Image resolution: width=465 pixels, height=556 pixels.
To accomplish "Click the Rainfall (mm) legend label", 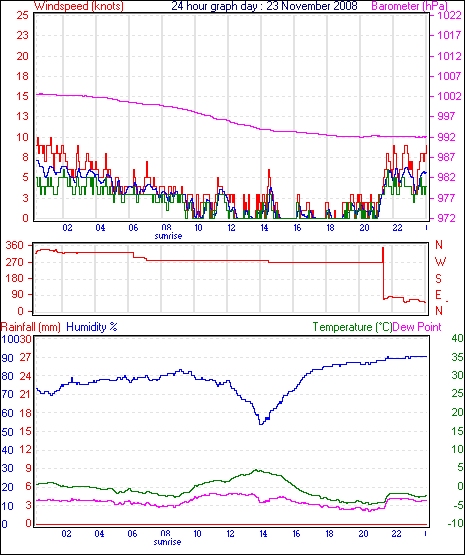I will tap(31, 327).
